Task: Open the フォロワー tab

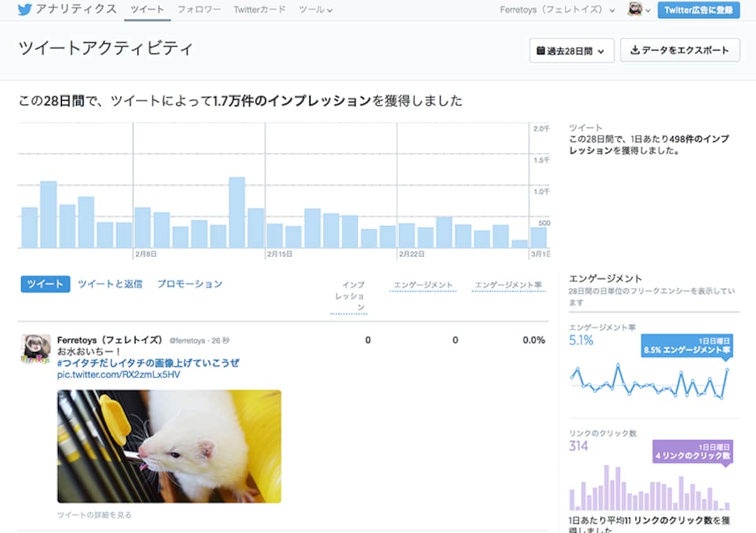Action: (199, 9)
